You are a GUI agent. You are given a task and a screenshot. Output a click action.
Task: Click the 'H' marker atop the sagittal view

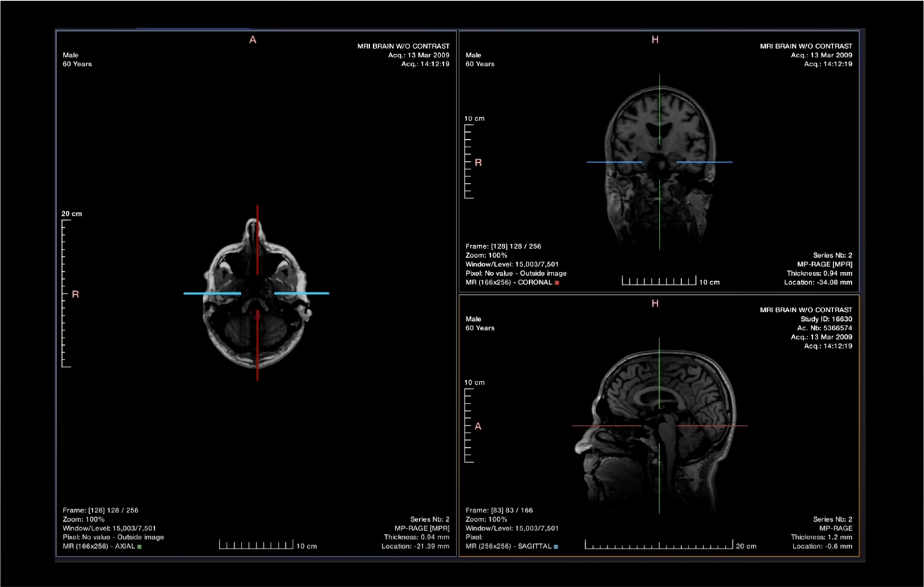(x=654, y=303)
